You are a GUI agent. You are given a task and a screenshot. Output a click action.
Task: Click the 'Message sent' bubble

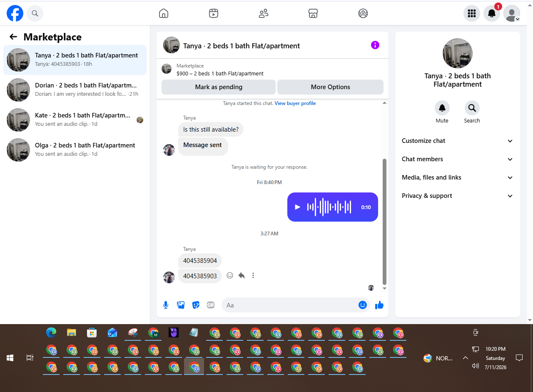click(203, 146)
